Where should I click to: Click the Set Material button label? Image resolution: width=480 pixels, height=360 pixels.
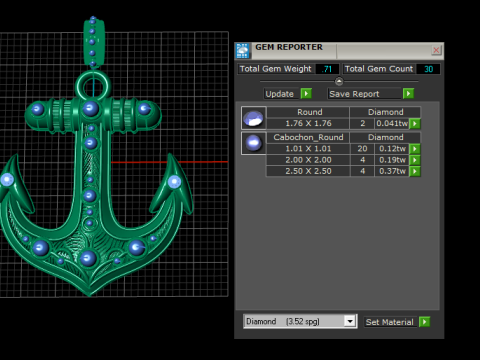click(x=389, y=322)
